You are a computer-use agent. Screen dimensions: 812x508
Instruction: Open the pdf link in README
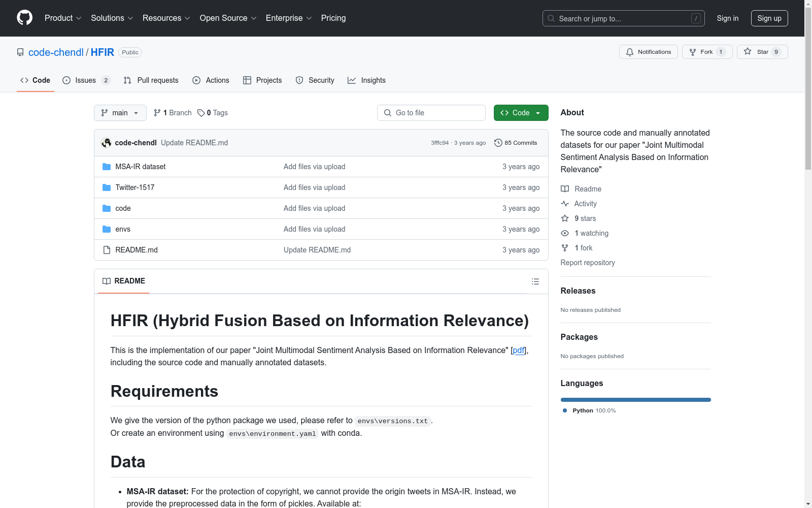(519, 350)
